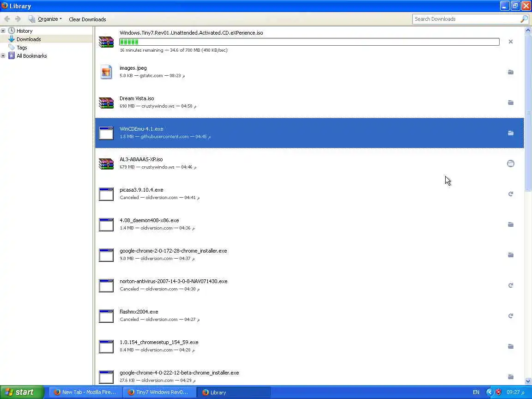The height and width of the screenshot is (399, 532).
Task: Expand the All Bookmarks tree node
Action: [x=3, y=55]
